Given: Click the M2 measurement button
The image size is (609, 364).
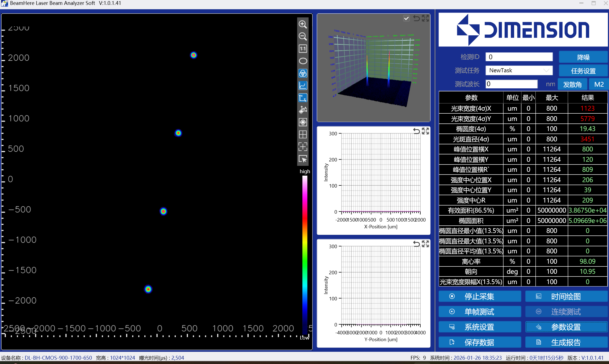Looking at the screenshot, I should coord(599,84).
